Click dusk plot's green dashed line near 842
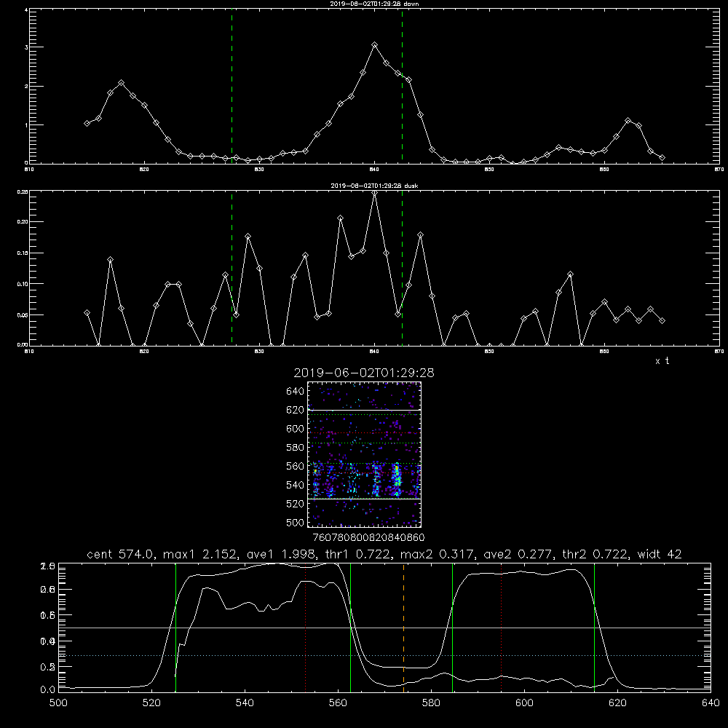The image size is (728, 728). 402,269
